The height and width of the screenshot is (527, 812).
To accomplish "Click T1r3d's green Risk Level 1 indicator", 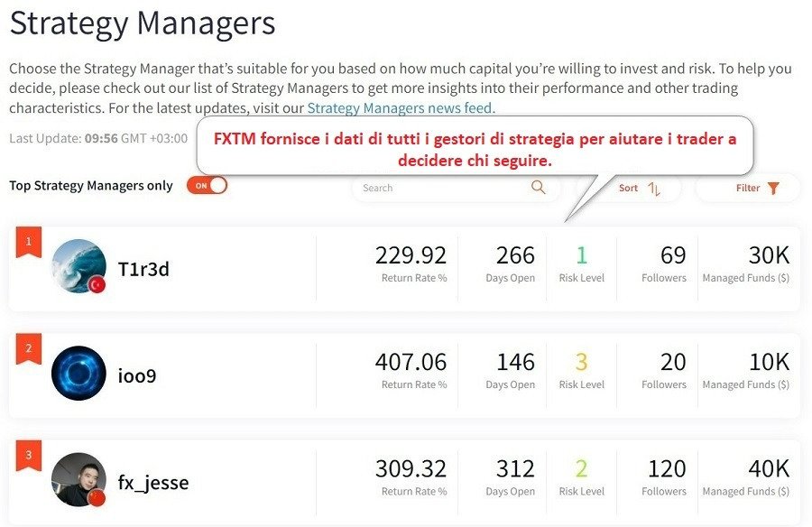I will click(581, 254).
